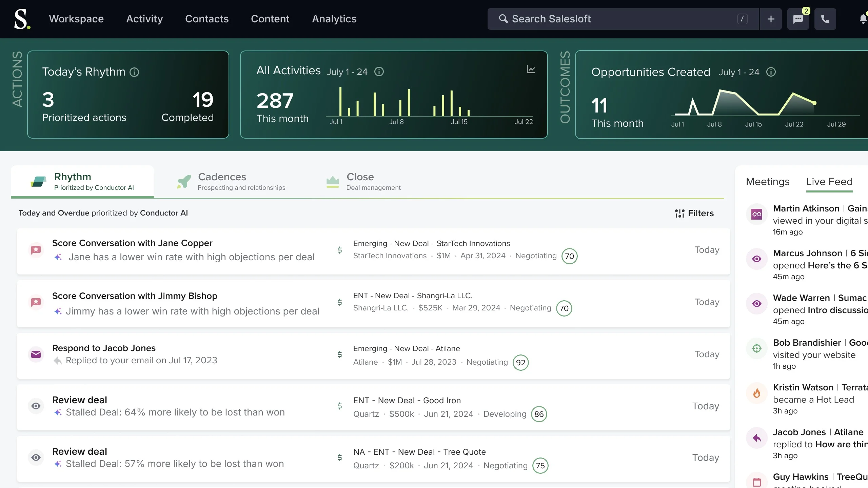The image size is (868, 488).
Task: Click the 86 deal score badge
Action: (539, 414)
